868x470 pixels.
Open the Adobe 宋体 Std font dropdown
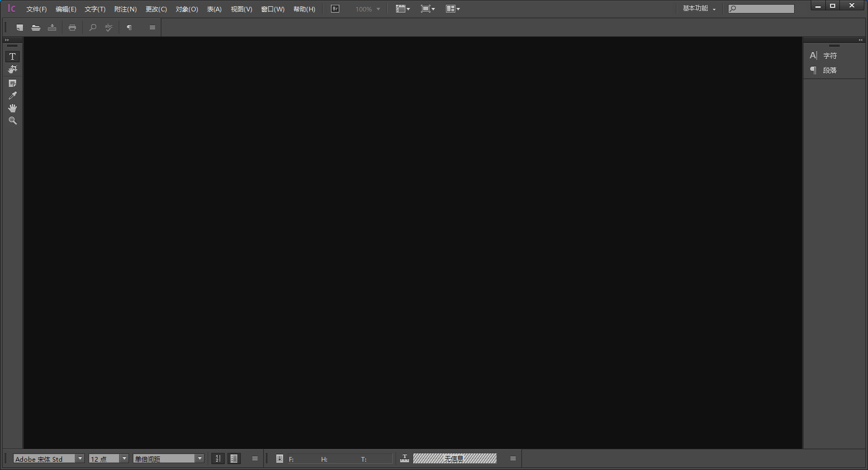(80, 459)
